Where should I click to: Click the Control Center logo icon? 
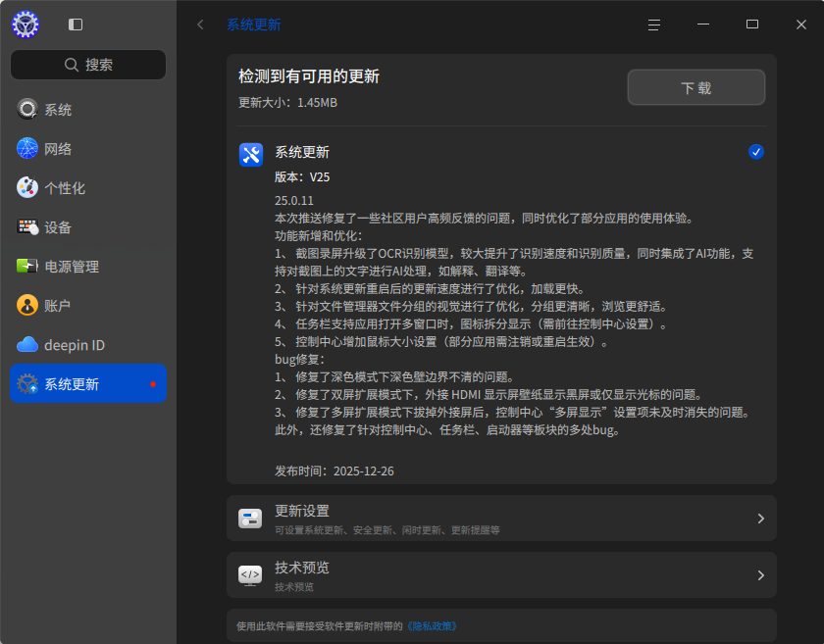[26, 25]
